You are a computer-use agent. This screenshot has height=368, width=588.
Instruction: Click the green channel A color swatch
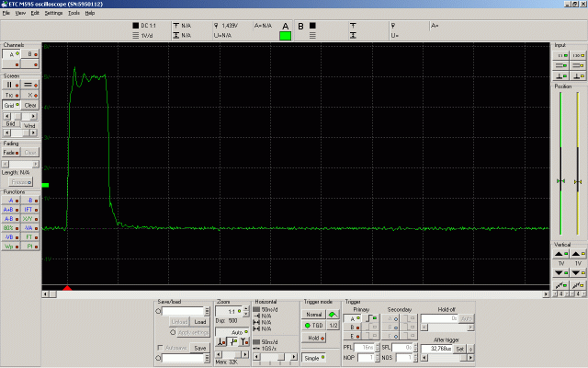click(x=286, y=35)
